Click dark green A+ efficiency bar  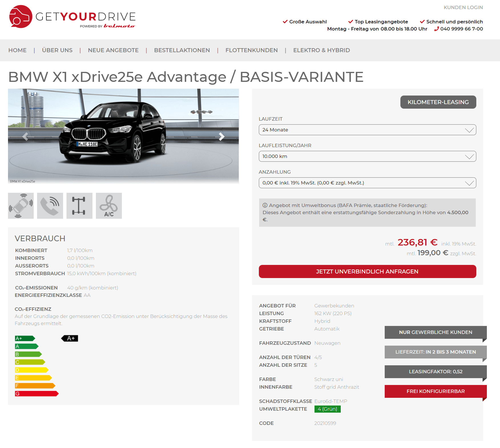click(25, 338)
